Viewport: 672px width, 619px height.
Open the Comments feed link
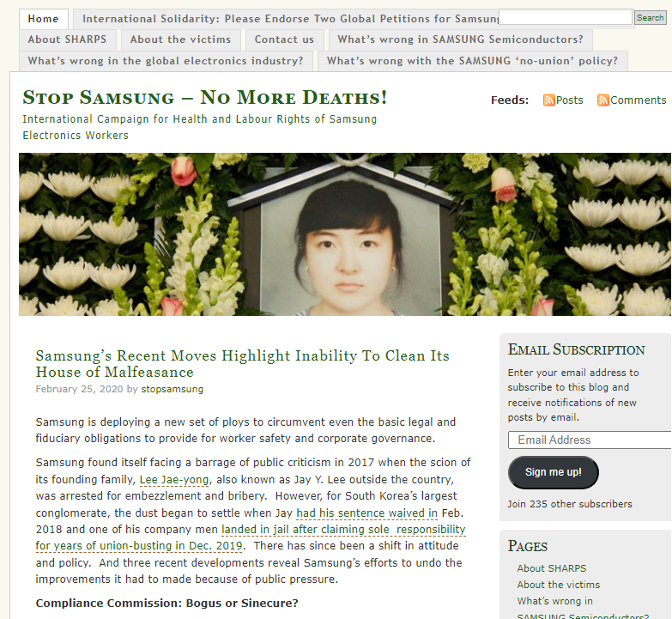[639, 100]
